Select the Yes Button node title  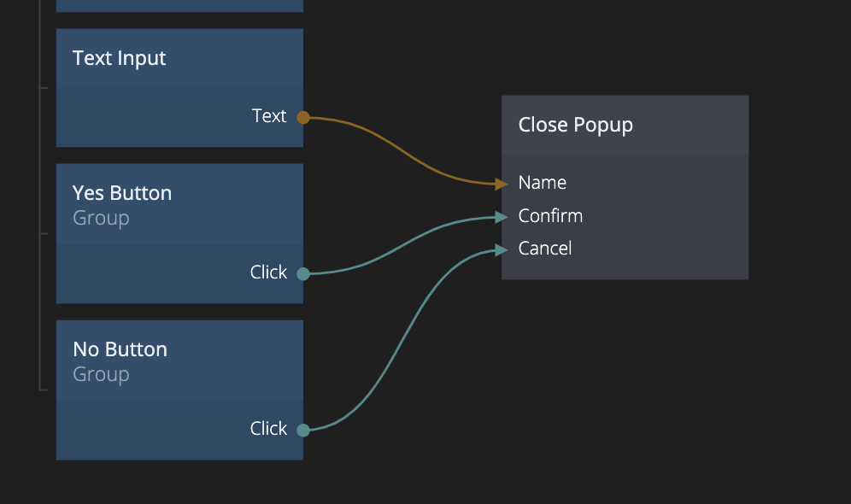coord(122,193)
